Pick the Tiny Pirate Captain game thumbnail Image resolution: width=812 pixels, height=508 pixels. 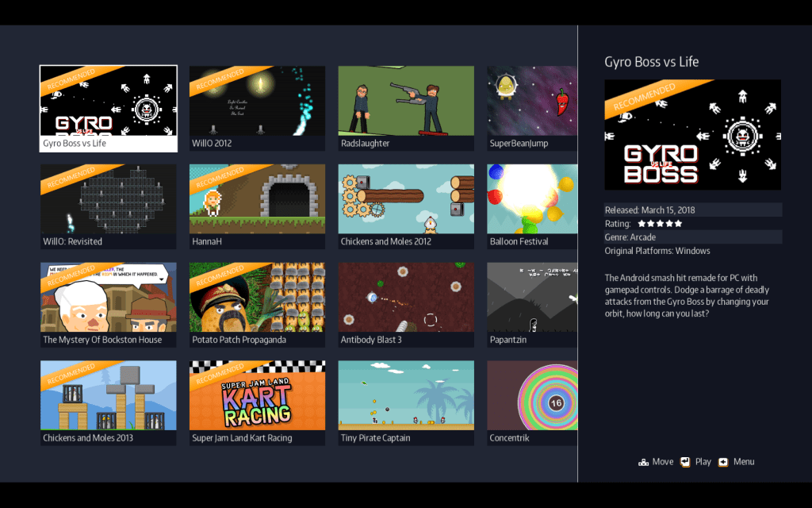406,402
